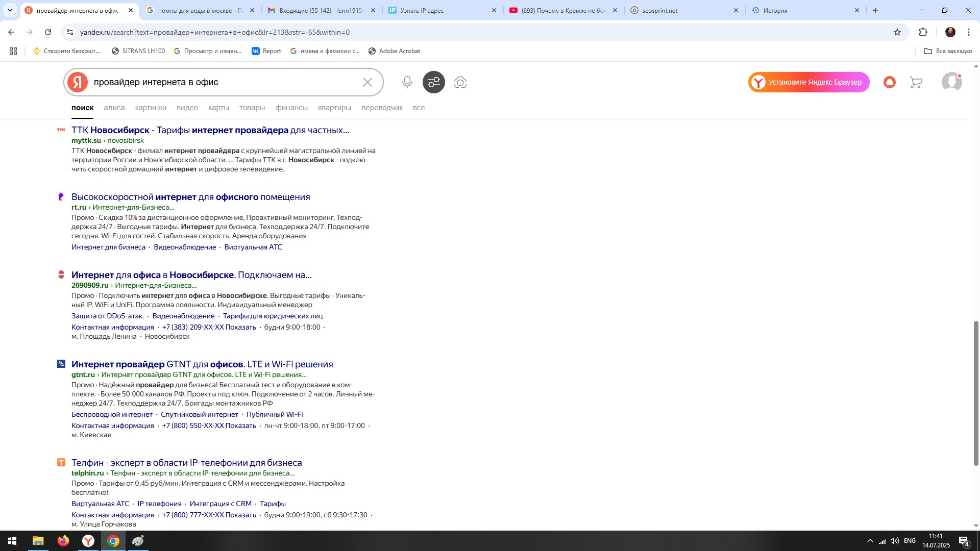Click Install Yandex Browser button
This screenshot has width=980, height=551.
coord(809,82)
